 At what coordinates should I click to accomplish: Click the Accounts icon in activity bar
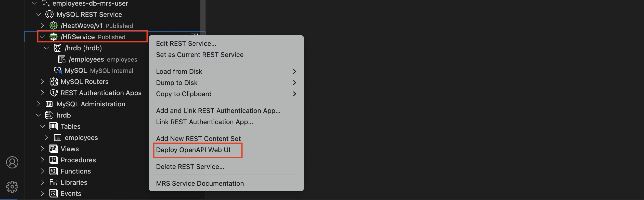point(12,162)
